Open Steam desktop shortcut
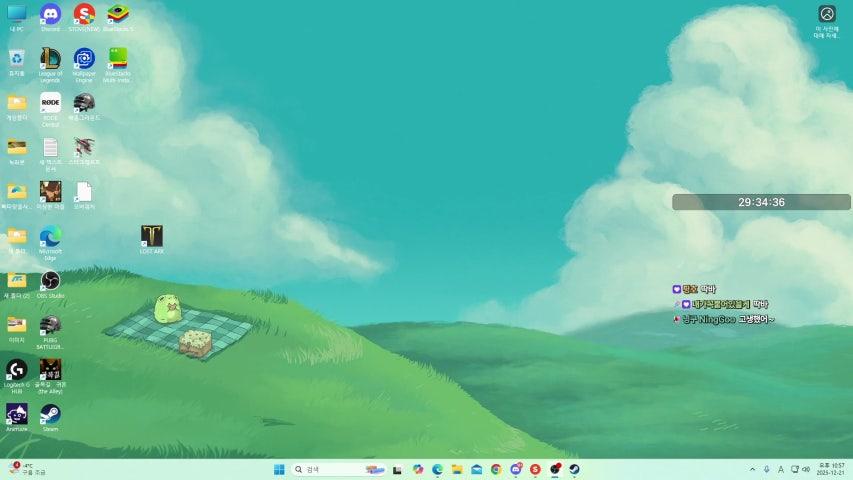Image resolution: width=853 pixels, height=480 pixels. [x=50, y=418]
